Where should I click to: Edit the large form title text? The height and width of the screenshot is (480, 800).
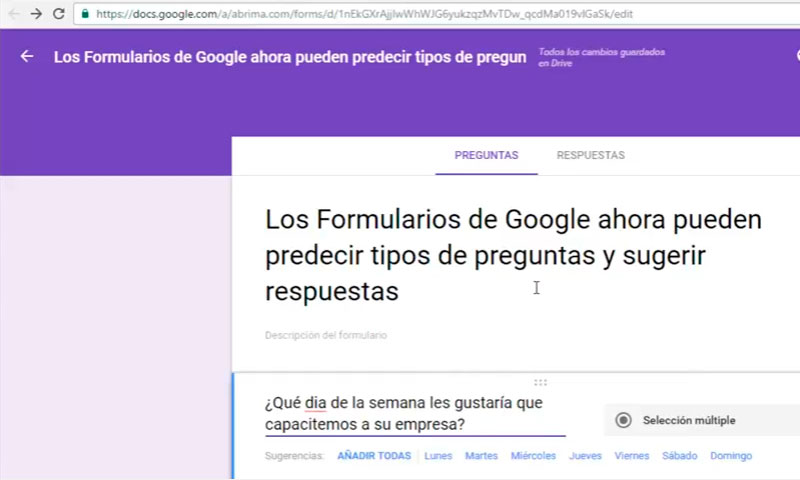pos(514,255)
